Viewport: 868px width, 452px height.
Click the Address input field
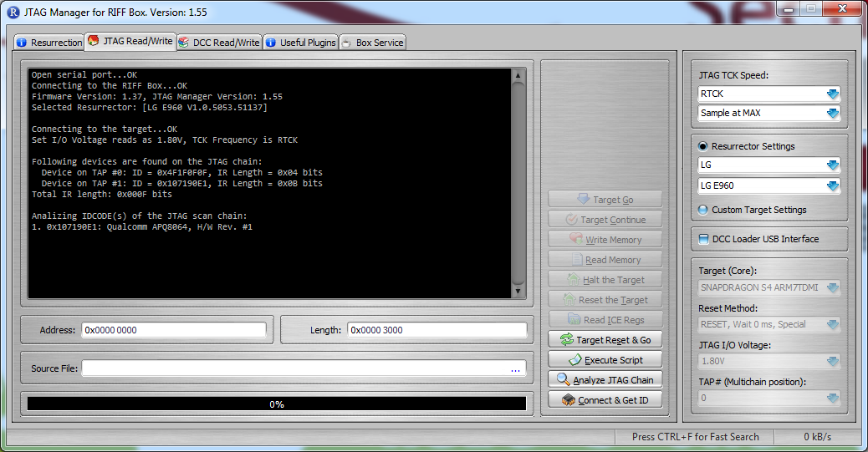(174, 330)
